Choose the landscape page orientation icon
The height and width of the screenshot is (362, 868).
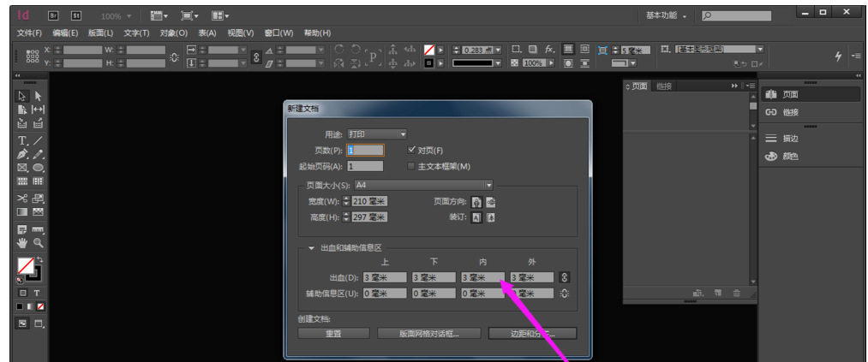click(490, 202)
